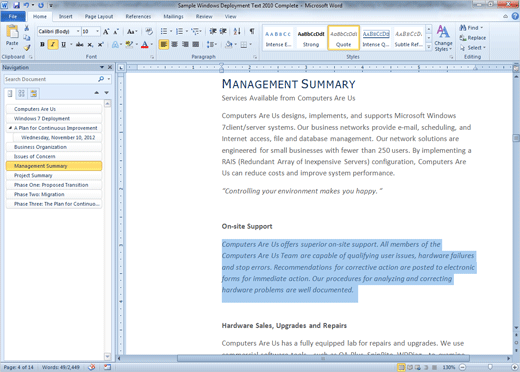Image resolution: width=520 pixels, height=372 pixels.
Task: Browse pages thumbnails in Navigation pane
Action: [22, 93]
